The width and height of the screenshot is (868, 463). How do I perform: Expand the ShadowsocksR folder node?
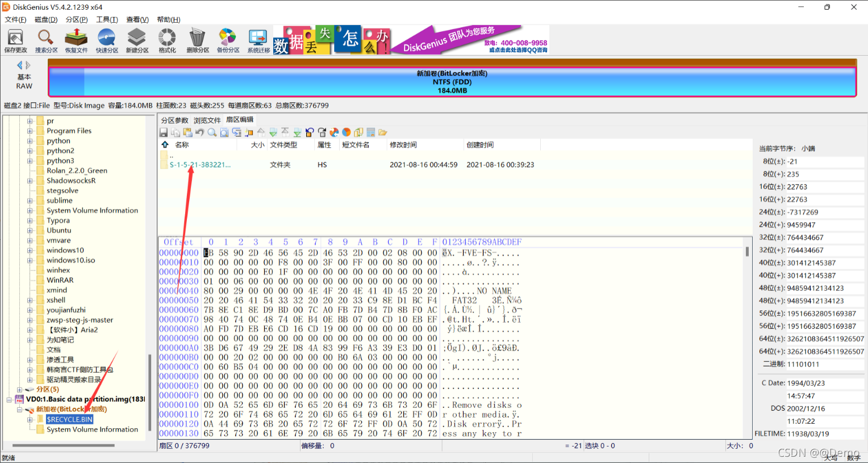[30, 181]
